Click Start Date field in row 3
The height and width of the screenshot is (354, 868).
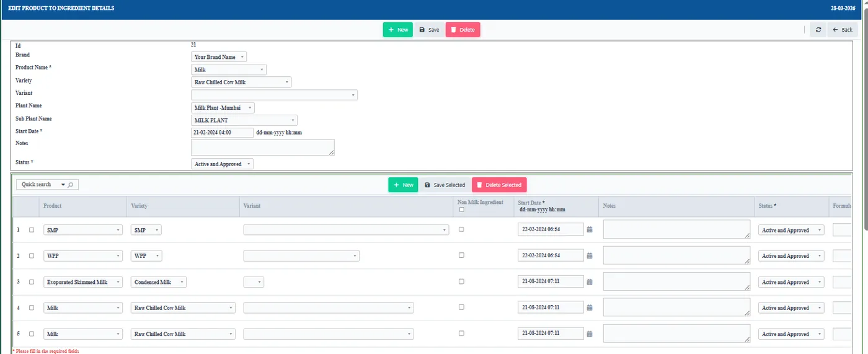551,281
